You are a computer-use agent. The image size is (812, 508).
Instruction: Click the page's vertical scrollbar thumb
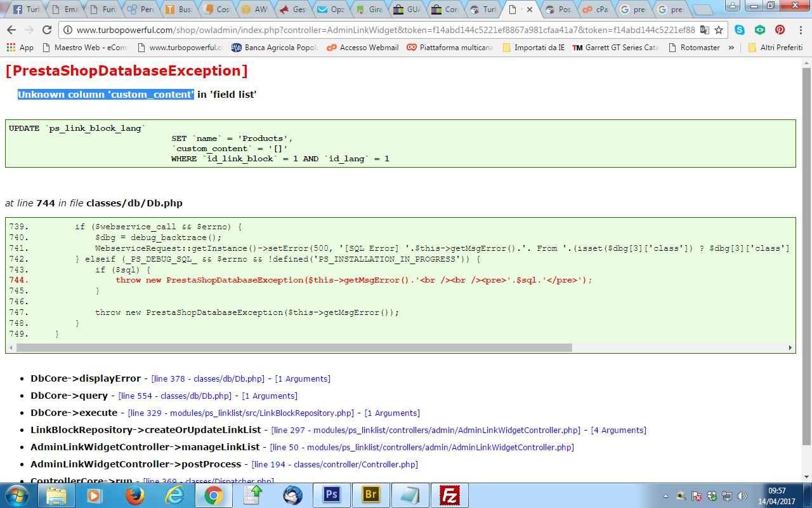pos(806,255)
